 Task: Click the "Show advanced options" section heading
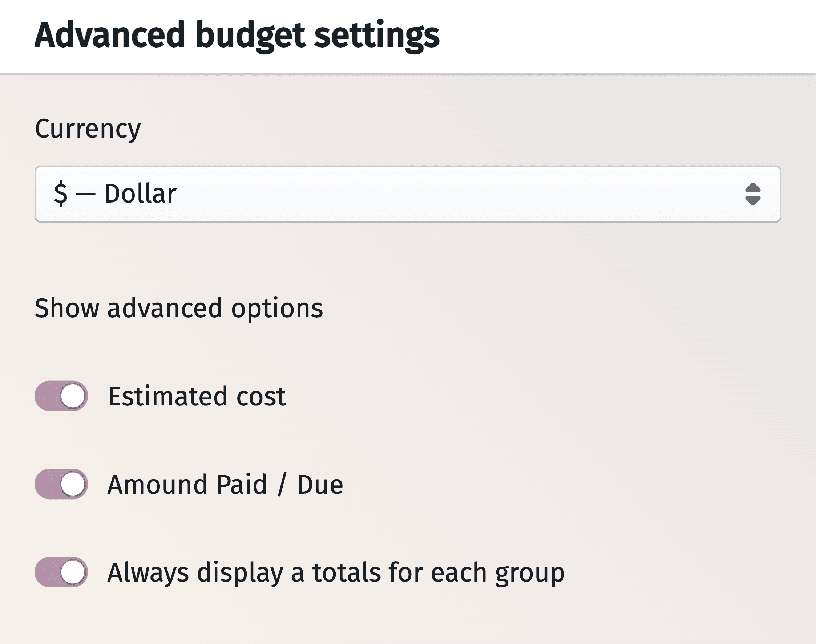[179, 308]
